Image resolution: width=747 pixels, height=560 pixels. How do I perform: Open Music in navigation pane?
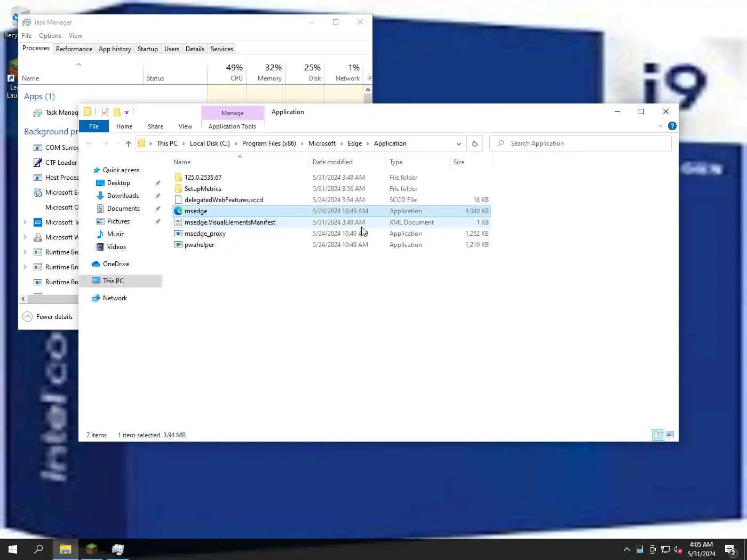tap(115, 234)
